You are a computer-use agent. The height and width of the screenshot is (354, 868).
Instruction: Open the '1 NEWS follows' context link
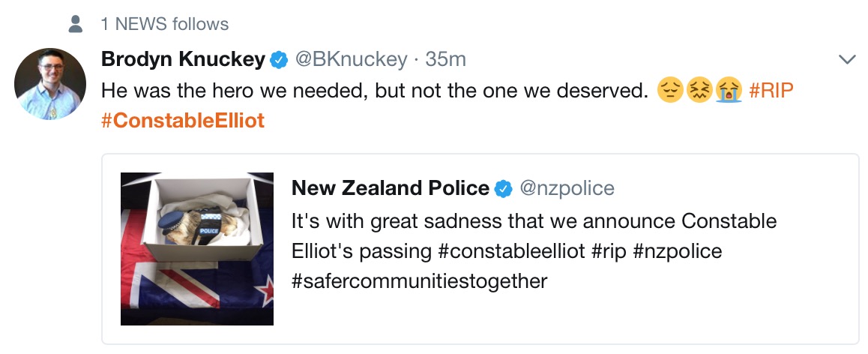tap(165, 24)
